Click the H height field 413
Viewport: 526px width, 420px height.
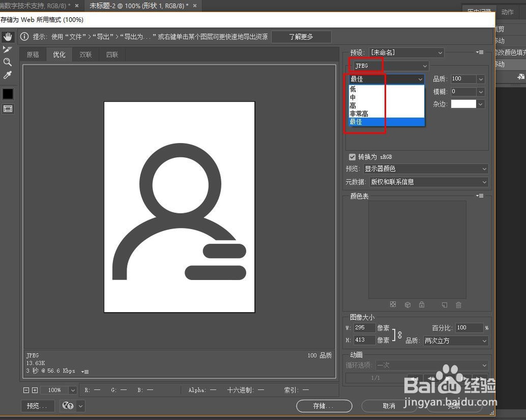[365, 340]
